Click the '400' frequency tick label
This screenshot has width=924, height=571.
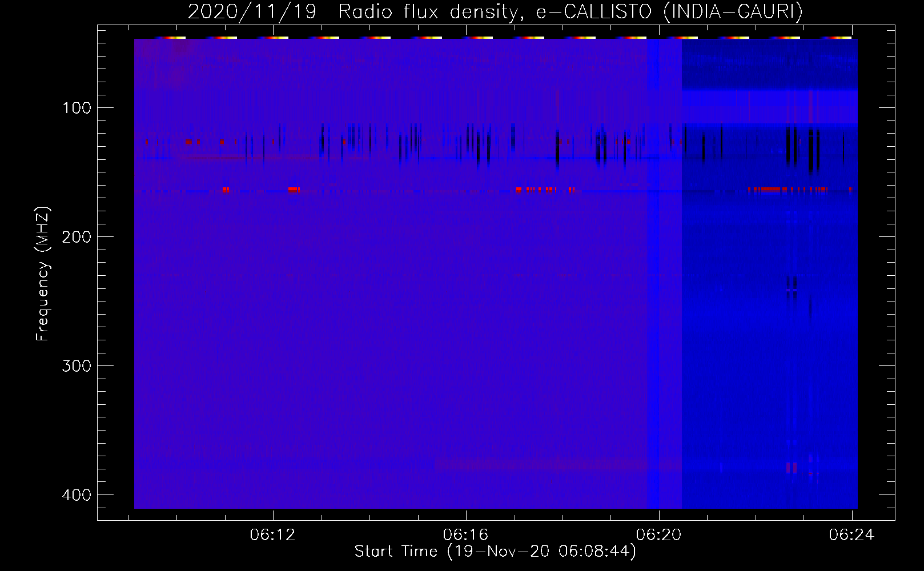pos(77,495)
